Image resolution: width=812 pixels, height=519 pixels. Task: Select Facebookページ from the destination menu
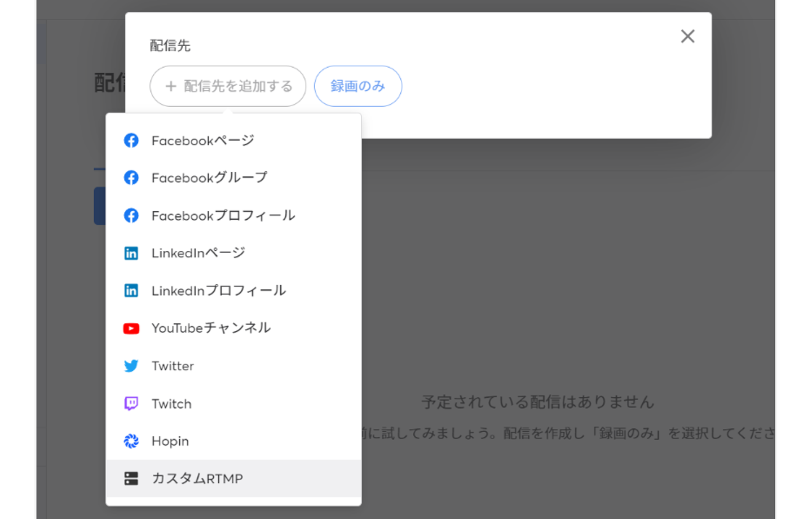pos(233,140)
